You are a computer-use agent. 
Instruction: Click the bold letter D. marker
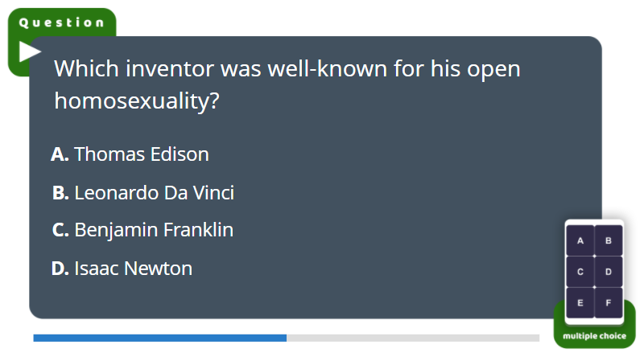tap(60, 269)
